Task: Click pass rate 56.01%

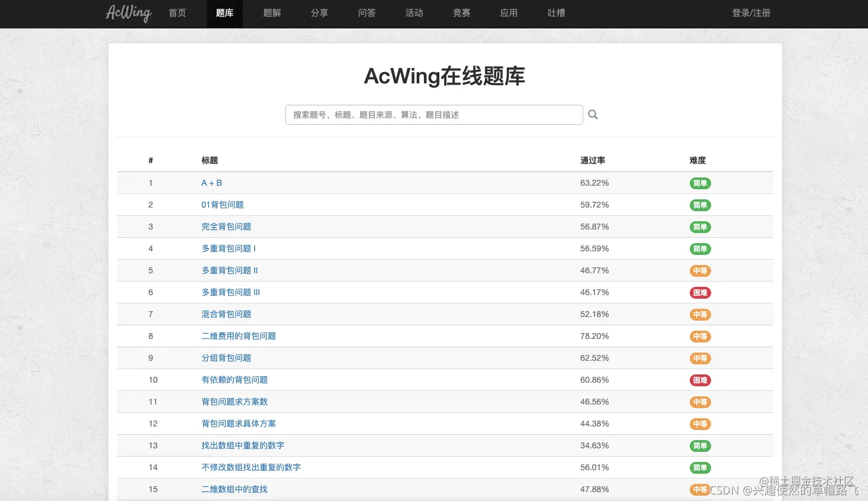Action: point(594,467)
